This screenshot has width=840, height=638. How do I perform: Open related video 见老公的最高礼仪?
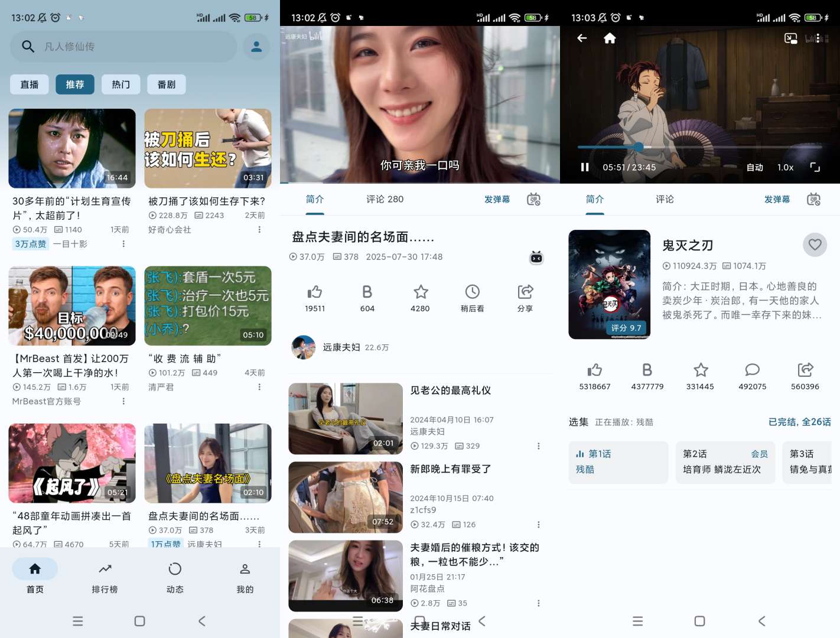point(420,419)
